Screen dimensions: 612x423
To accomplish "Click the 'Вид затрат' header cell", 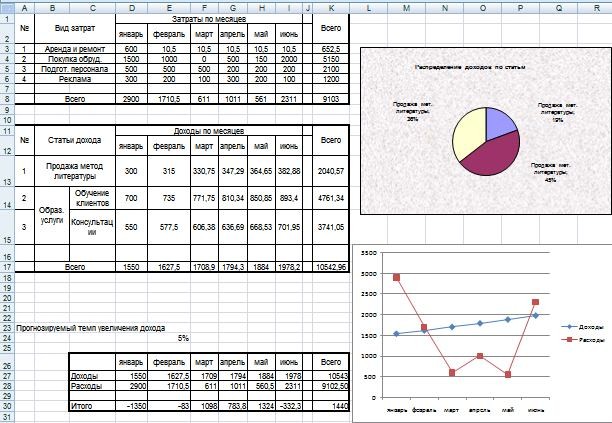I will [x=75, y=28].
